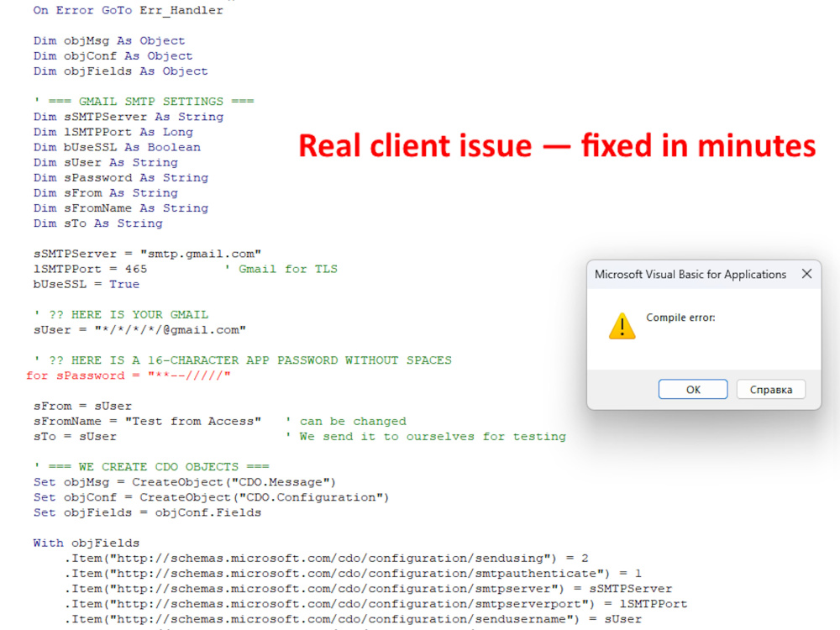Close the Microsoft Visual Basic dialog

806,274
